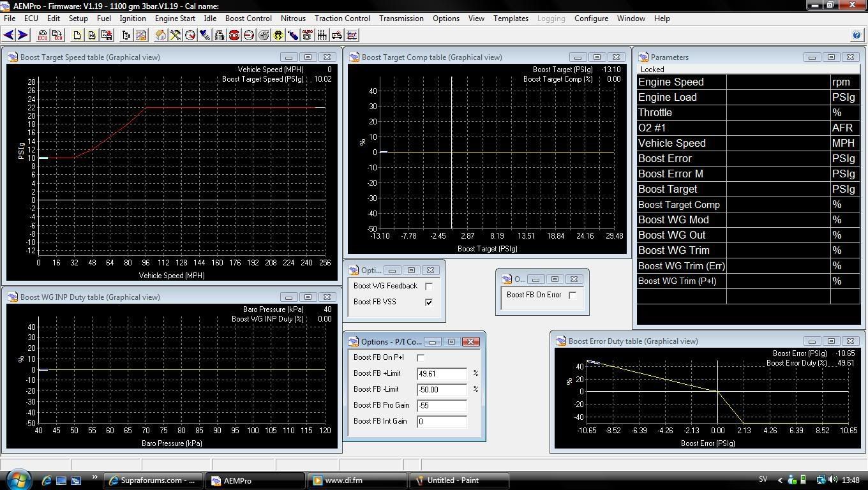Viewport: 868px width, 490px height.
Task: Click the volume speaker tray icon
Action: tap(833, 480)
